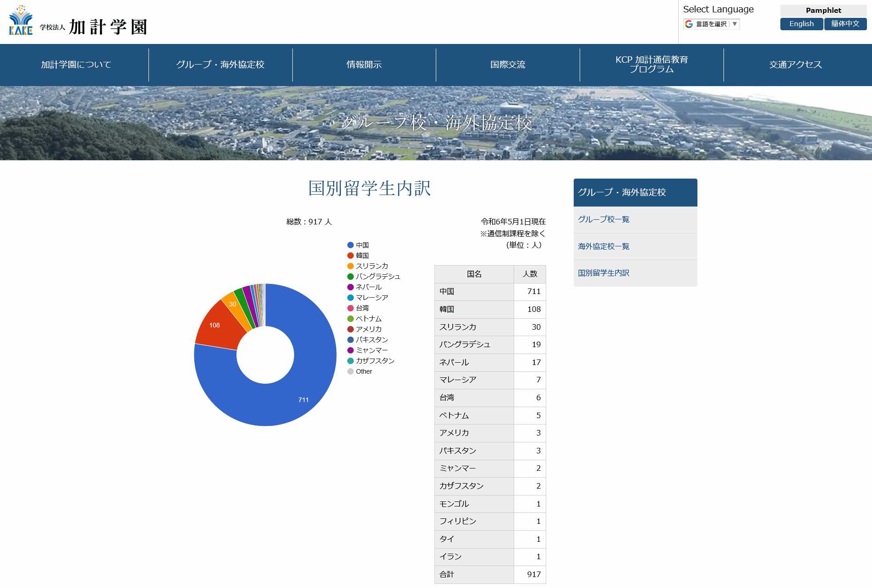Open the Pamphlet link
The image size is (872, 588).
(x=823, y=11)
